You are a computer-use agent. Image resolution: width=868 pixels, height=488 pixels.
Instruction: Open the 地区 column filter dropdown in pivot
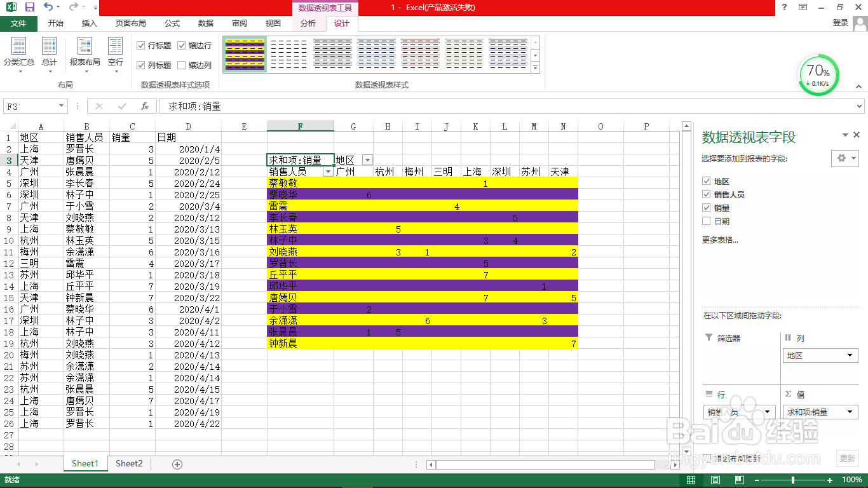click(x=367, y=160)
